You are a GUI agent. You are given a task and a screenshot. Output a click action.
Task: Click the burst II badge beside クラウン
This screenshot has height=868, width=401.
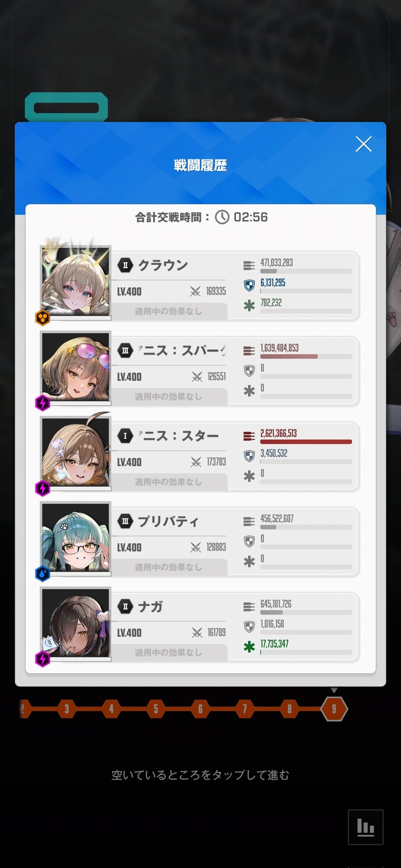pos(125,265)
